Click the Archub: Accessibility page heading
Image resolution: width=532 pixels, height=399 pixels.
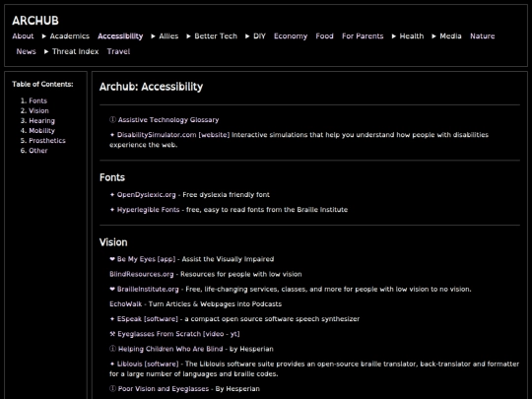[x=151, y=87]
